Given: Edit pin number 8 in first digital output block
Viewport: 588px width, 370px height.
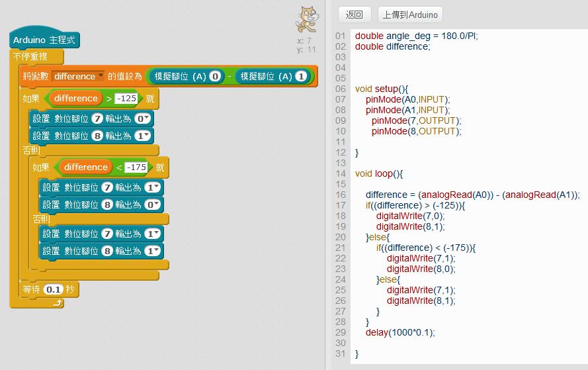Looking at the screenshot, I should point(97,136).
